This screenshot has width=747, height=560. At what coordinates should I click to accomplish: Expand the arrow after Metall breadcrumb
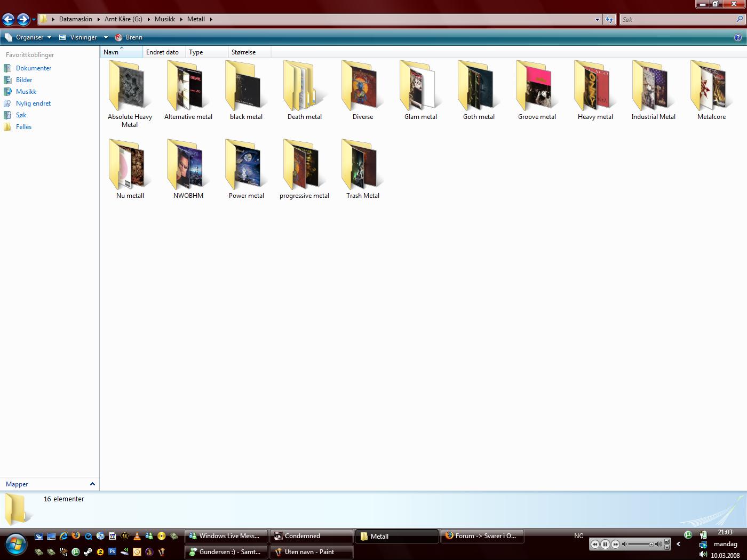point(211,19)
